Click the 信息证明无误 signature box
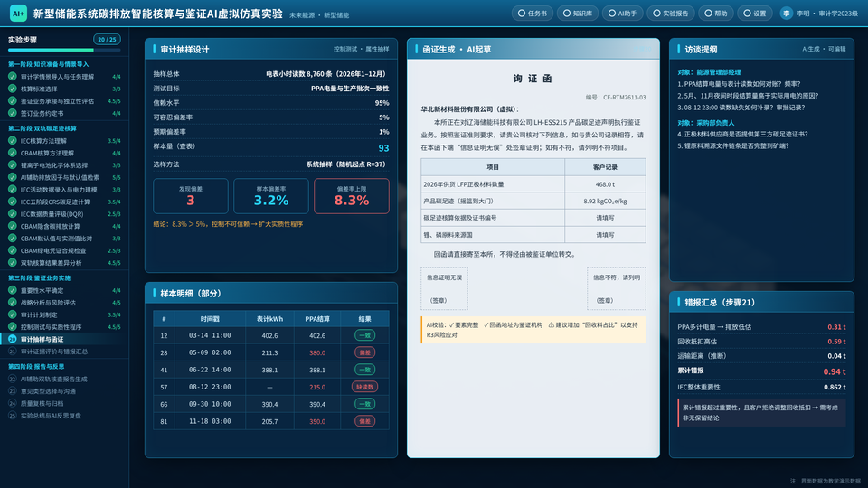This screenshot has width=868, height=488. pos(444,288)
